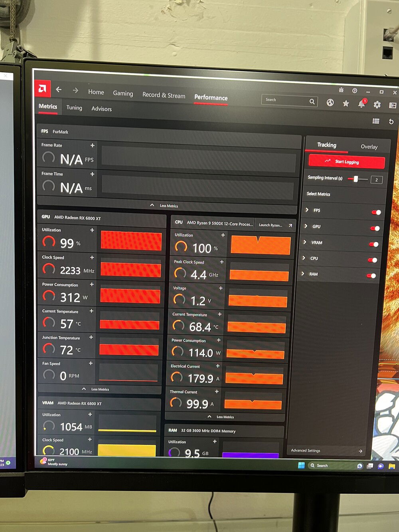Open the globe web browser icon
This screenshot has width=399, height=532.
[x=330, y=103]
